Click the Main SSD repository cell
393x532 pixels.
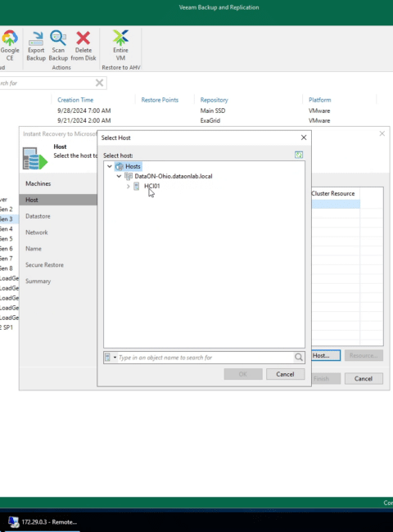(x=213, y=110)
